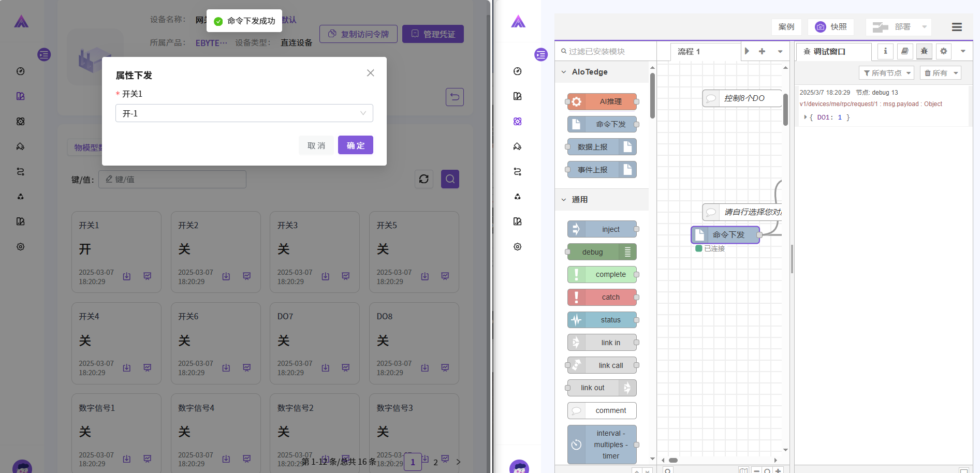Click the 确定 confirm button

coord(355,145)
